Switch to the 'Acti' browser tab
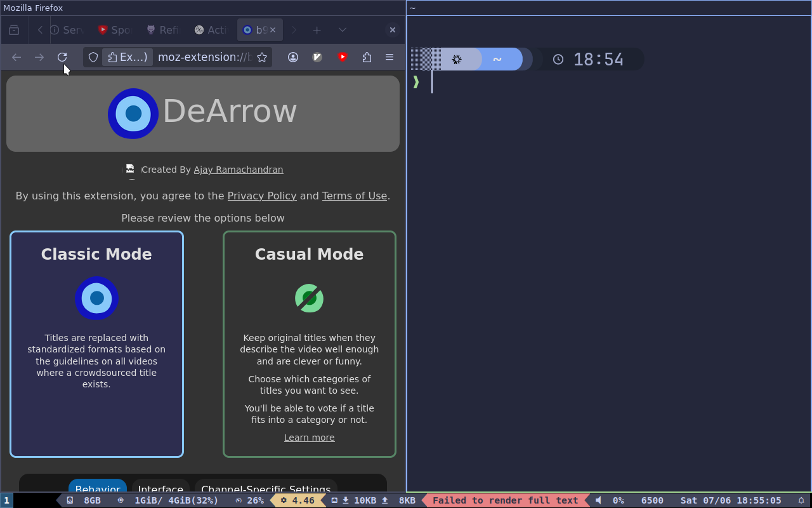 click(211, 30)
